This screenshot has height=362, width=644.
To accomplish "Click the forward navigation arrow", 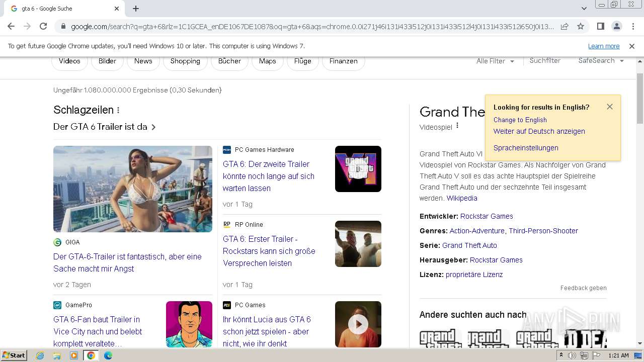I will click(27, 26).
